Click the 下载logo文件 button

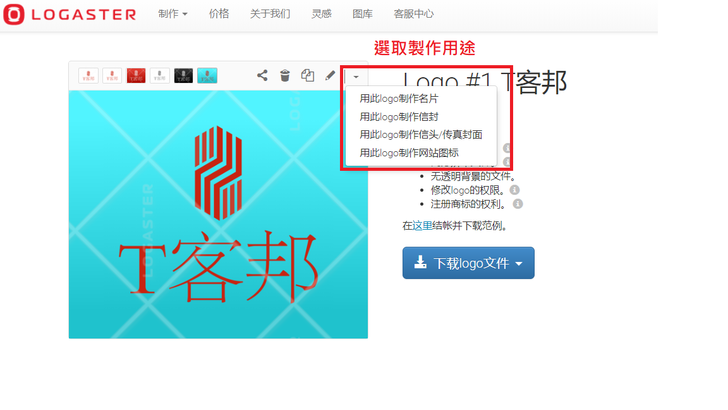(x=468, y=263)
